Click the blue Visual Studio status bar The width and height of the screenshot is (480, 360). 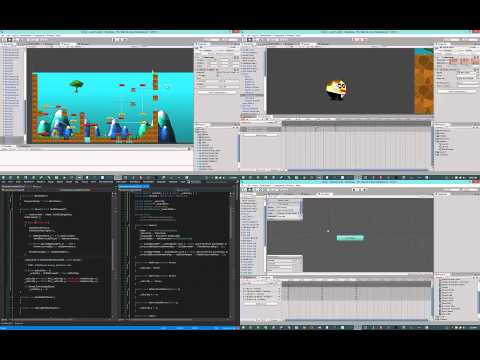(120, 328)
